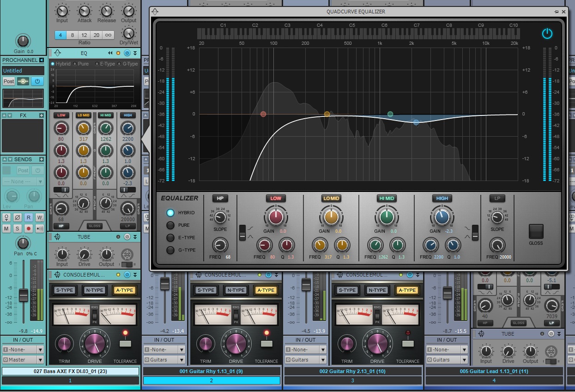Screen dimensions: 575x392
Task: Solo the bass track
Action: click(18, 229)
